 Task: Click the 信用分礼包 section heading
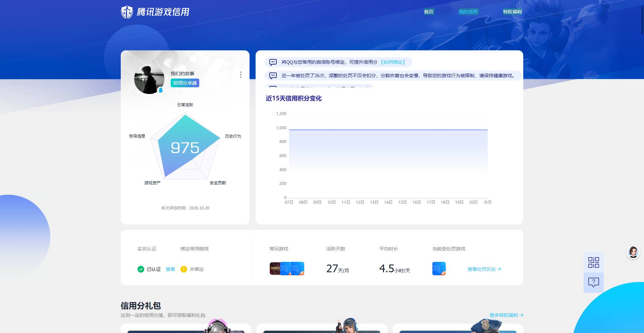pyautogui.click(x=141, y=305)
